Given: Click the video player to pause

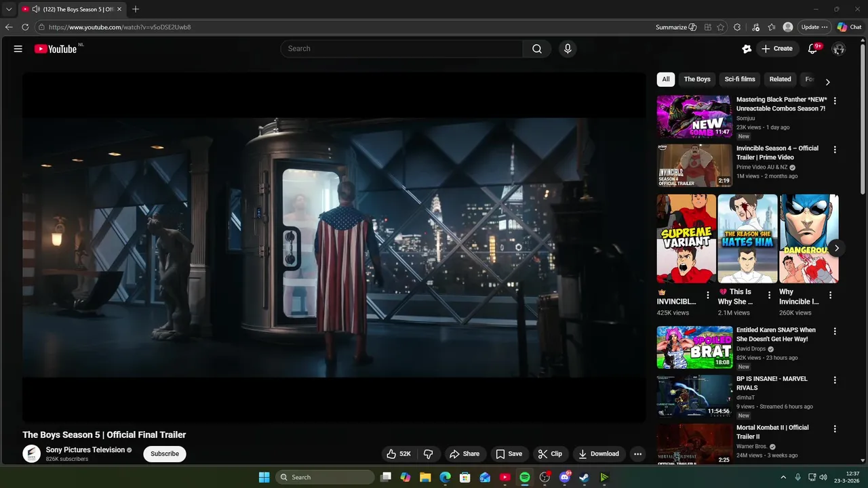Looking at the screenshot, I should 334,247.
